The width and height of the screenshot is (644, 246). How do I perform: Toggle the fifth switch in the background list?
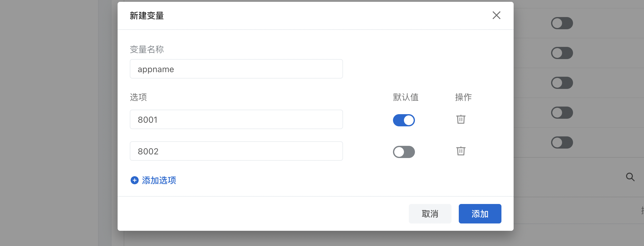562,142
